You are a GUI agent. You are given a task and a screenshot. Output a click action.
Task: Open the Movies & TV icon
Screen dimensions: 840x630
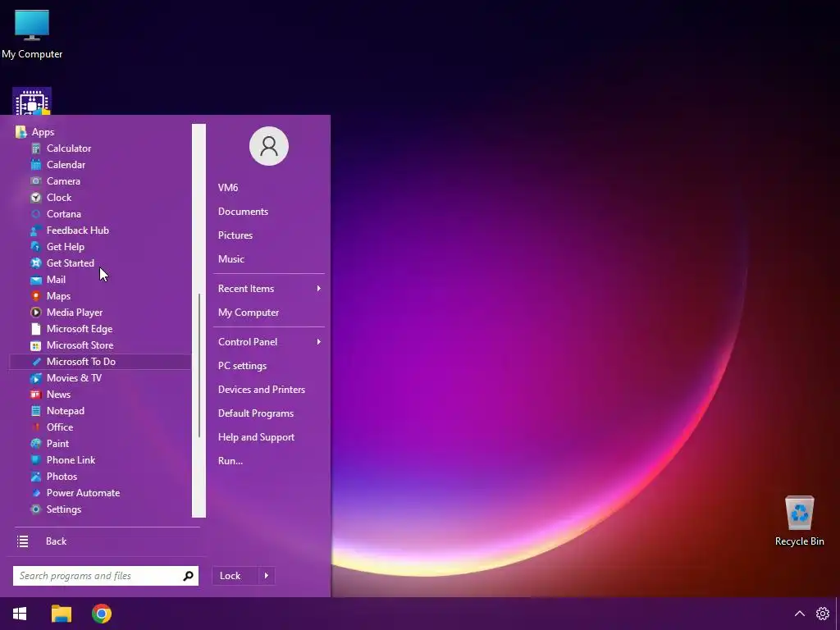tap(36, 378)
